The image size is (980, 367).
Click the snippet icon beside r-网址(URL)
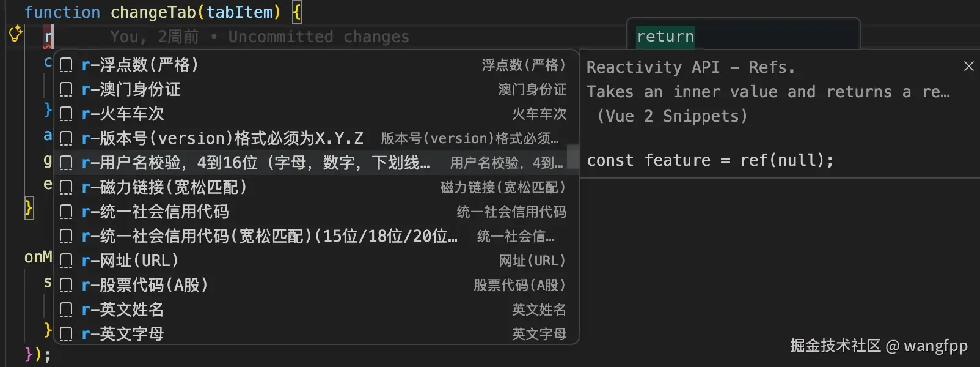(66, 261)
